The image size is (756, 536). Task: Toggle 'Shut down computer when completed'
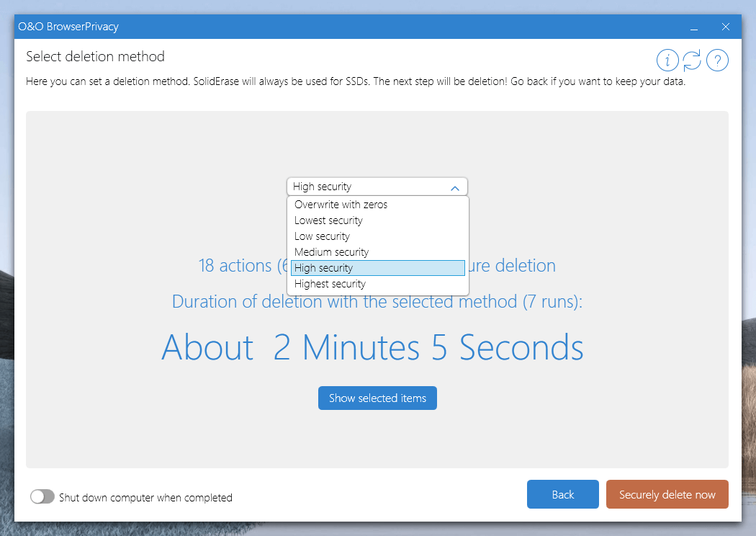point(42,496)
